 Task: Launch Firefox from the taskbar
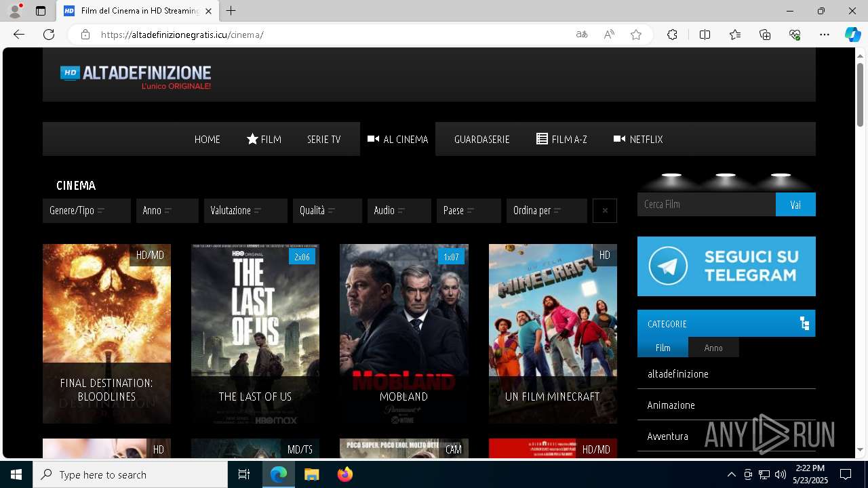pos(344,474)
